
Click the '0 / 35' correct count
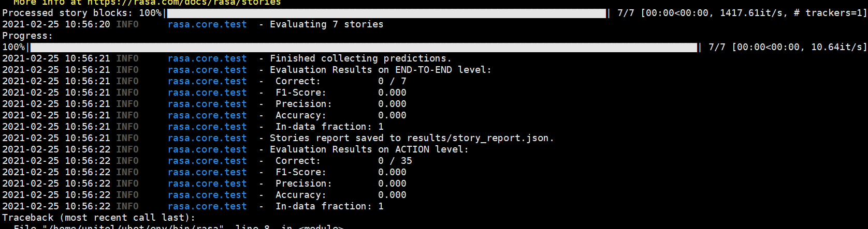[x=395, y=161]
